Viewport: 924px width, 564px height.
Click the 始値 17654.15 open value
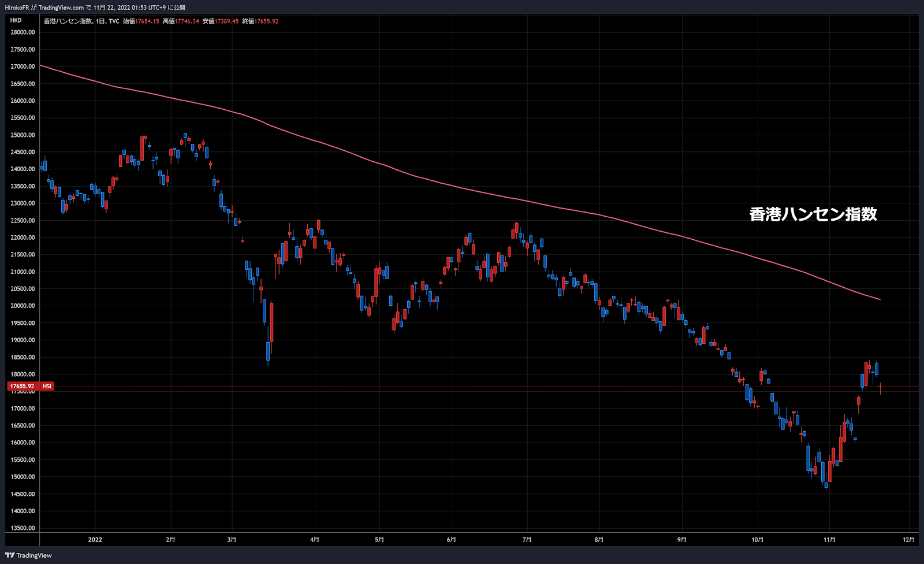141,21
